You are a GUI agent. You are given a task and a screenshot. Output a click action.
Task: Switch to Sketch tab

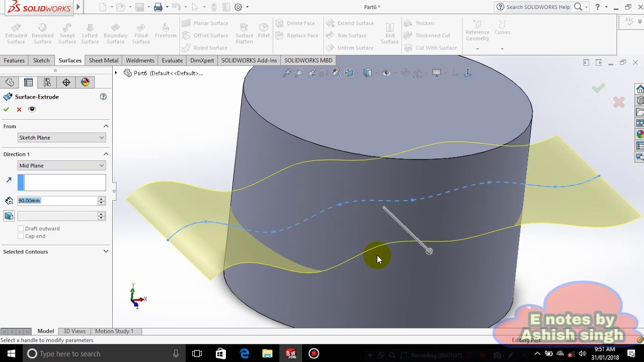[x=41, y=60]
